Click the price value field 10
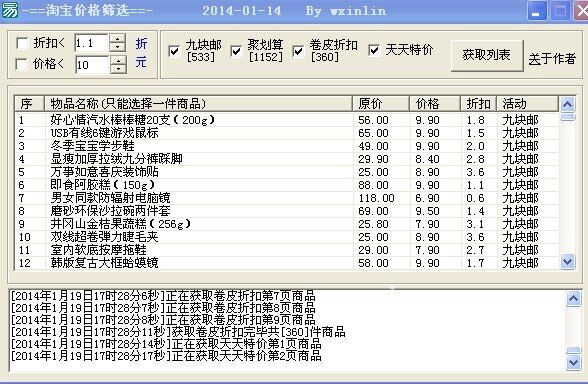The height and width of the screenshot is (384, 588). click(x=92, y=64)
